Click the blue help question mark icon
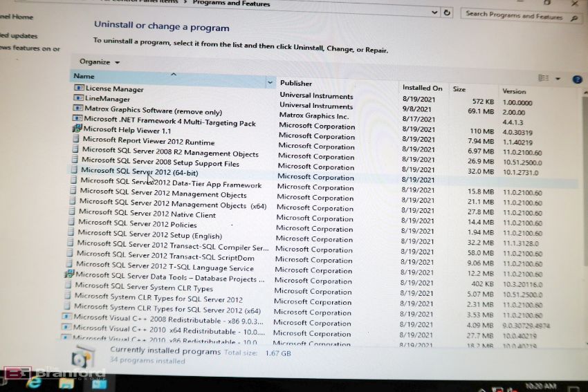 coord(577,80)
